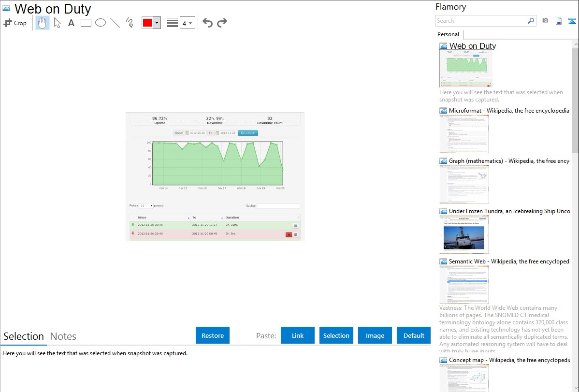Open the Web on Duty snapshot thumbnail
The width and height of the screenshot is (579, 392).
465,69
